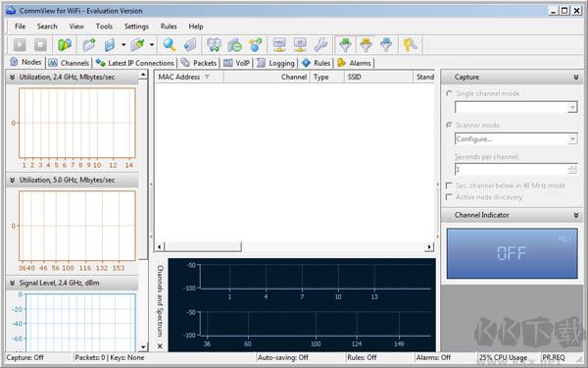
Task: Open the wrench settings icon
Action: pos(320,45)
